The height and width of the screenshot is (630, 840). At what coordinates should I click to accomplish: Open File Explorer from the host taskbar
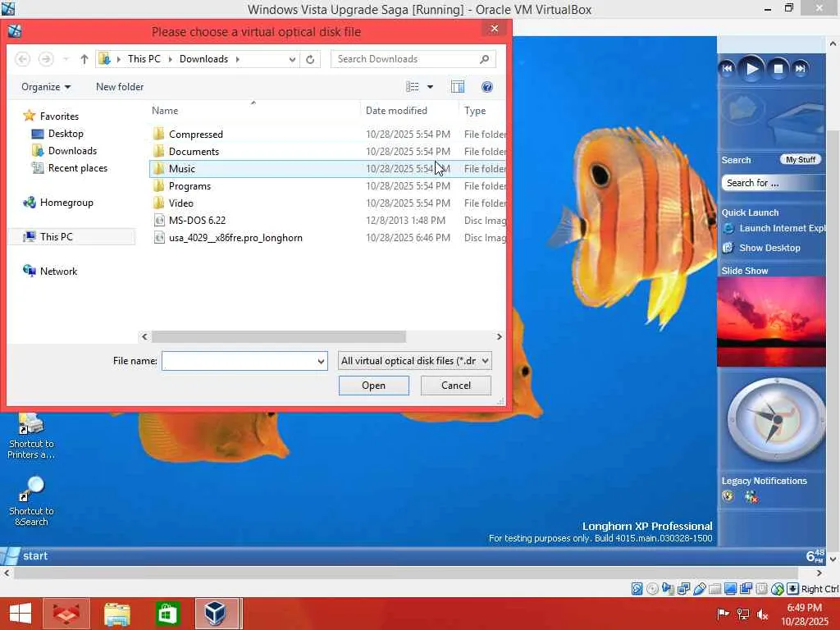[116, 614]
